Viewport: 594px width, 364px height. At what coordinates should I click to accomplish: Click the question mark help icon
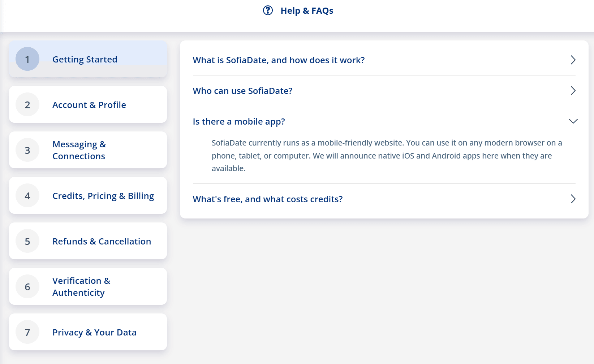click(268, 10)
